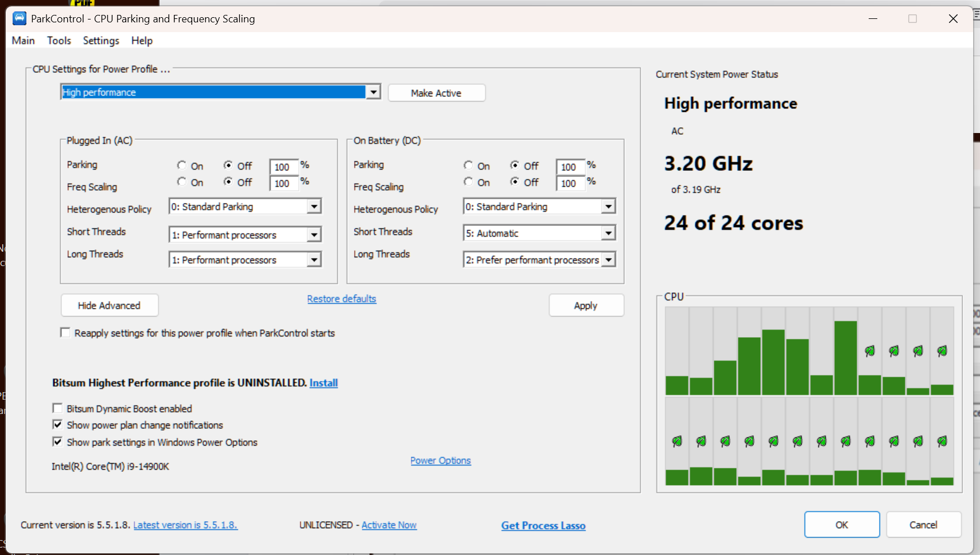The height and width of the screenshot is (555, 980).
Task: Open the Main menu
Action: (23, 41)
